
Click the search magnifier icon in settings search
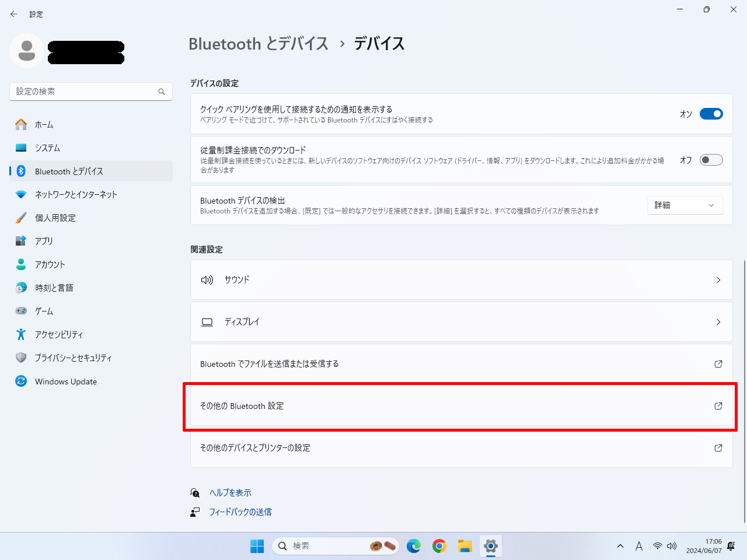coord(162,92)
